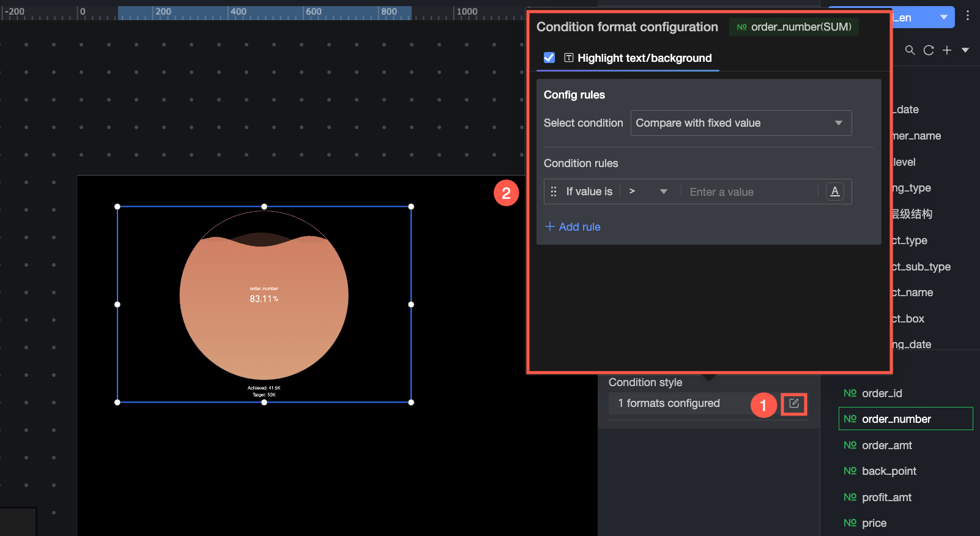Click the Condition format configuration title
The image size is (980, 536).
coord(627,27)
